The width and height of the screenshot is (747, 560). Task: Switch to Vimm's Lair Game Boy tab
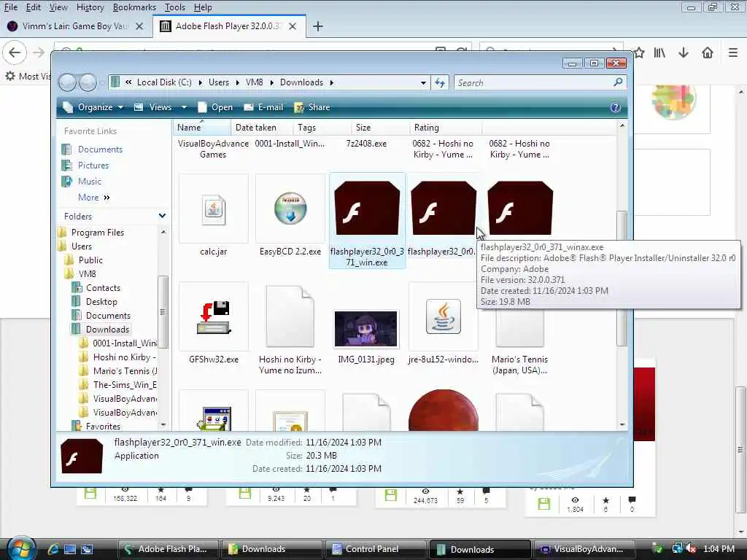(x=75, y=26)
